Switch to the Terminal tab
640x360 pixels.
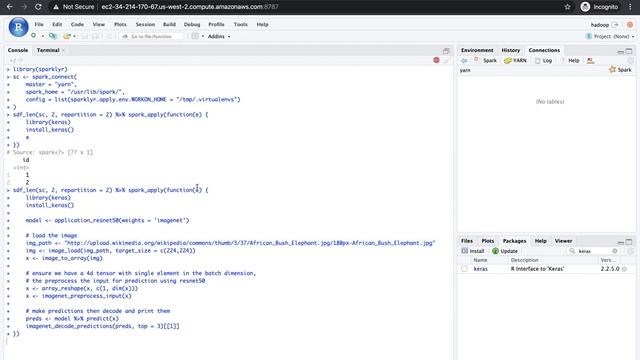[48, 50]
